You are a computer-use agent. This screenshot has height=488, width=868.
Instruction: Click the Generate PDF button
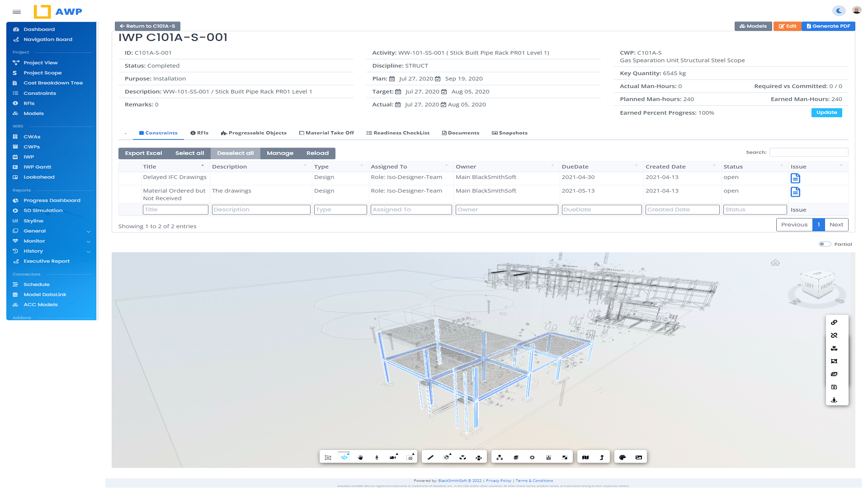[828, 26]
